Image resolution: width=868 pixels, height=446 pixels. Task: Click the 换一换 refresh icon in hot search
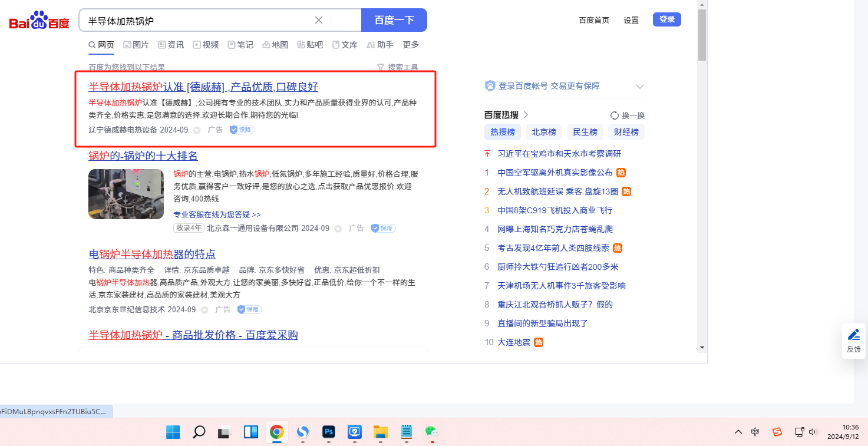click(615, 115)
